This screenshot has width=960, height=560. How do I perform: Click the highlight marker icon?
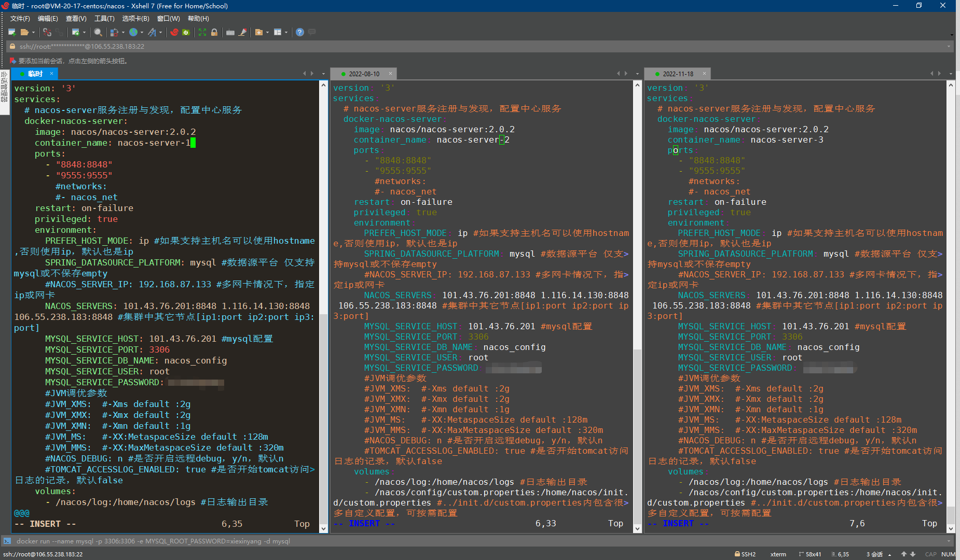[242, 32]
